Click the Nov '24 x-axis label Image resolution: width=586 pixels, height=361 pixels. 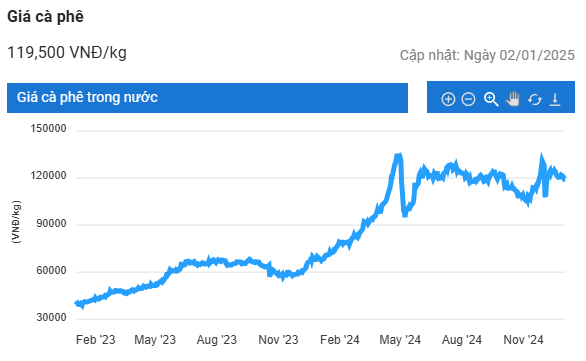pos(523,340)
